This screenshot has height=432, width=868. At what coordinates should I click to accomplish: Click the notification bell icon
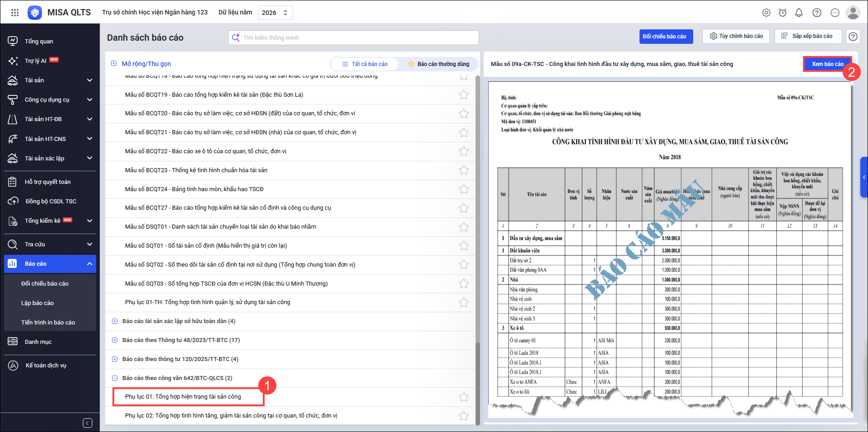(x=798, y=13)
